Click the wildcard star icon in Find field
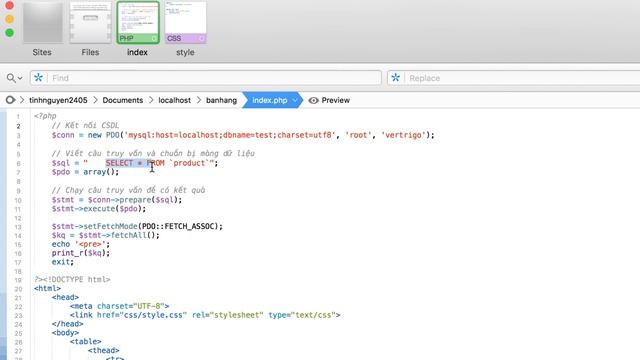 point(38,78)
